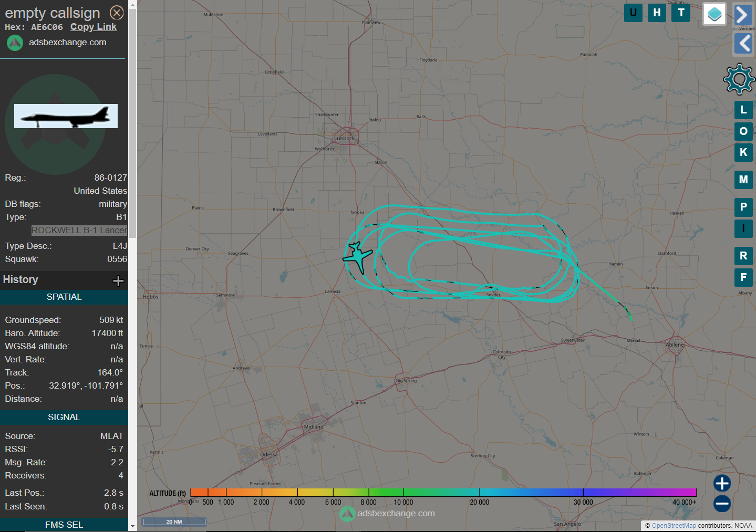Viewport: 756px width, 532px height.
Task: Click the left arrow sidebar toggle
Action: pos(743,44)
